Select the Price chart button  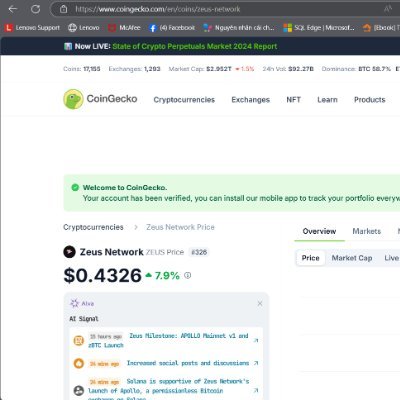point(311,258)
